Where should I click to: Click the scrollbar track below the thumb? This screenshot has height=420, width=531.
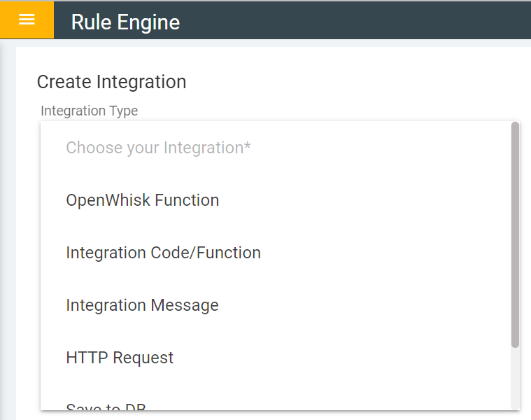click(515, 378)
